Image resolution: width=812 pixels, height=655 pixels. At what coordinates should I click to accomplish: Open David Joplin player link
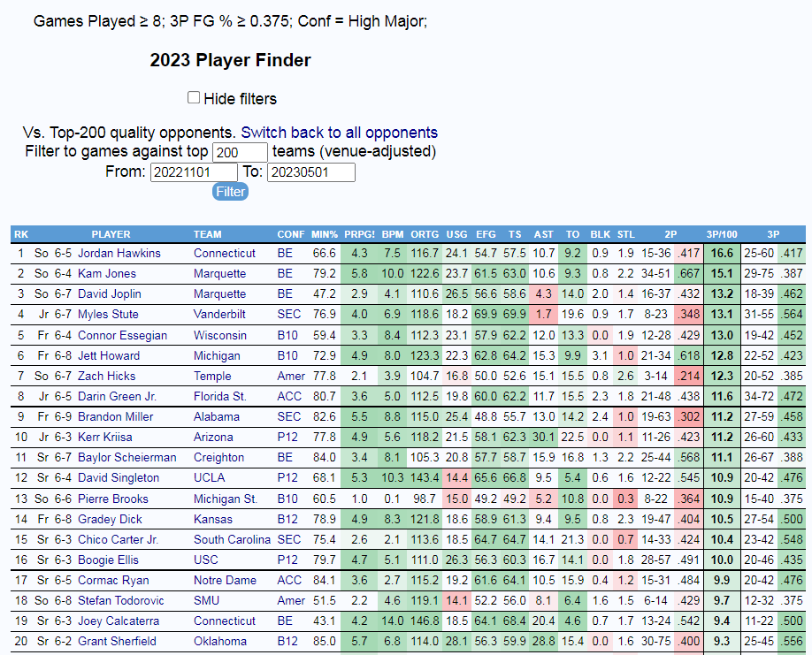click(110, 293)
